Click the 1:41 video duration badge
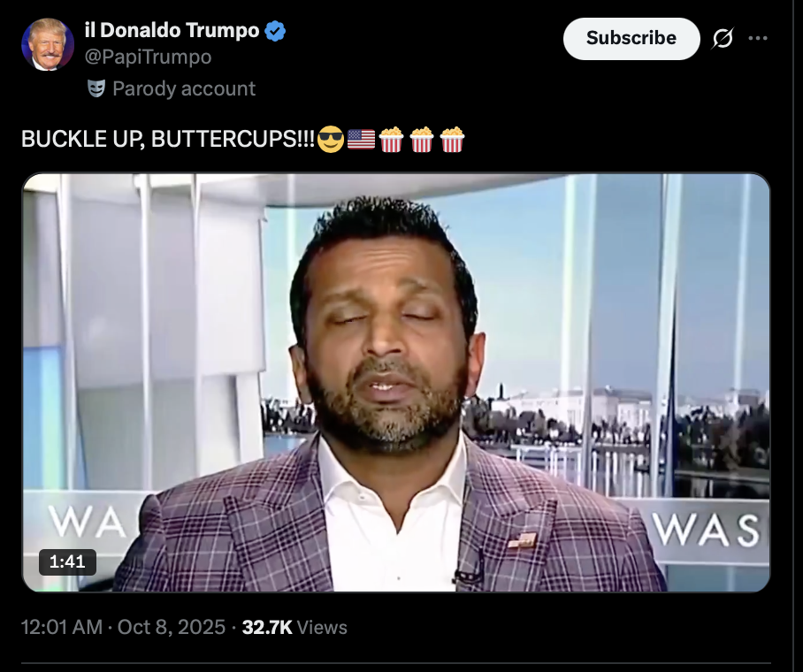 tap(67, 561)
